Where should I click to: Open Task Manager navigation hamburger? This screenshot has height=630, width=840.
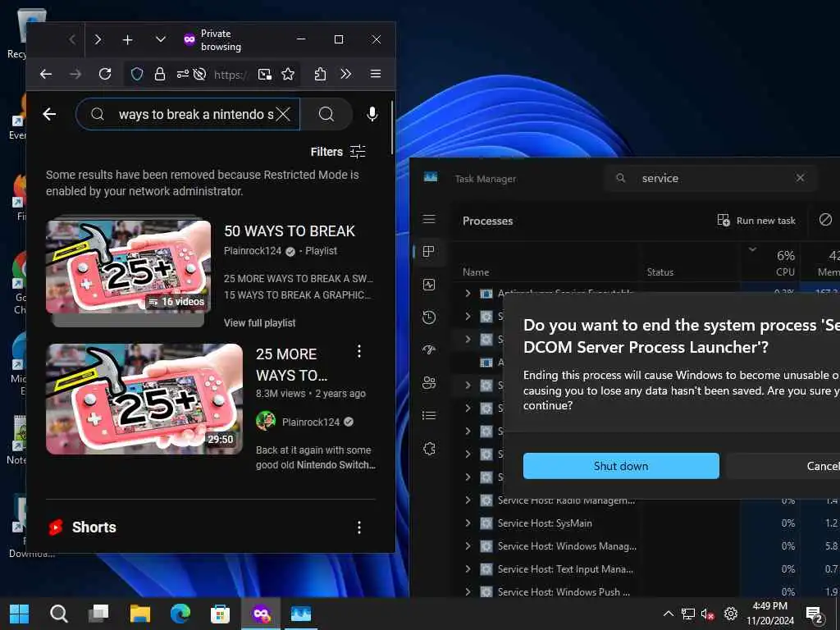click(x=429, y=219)
